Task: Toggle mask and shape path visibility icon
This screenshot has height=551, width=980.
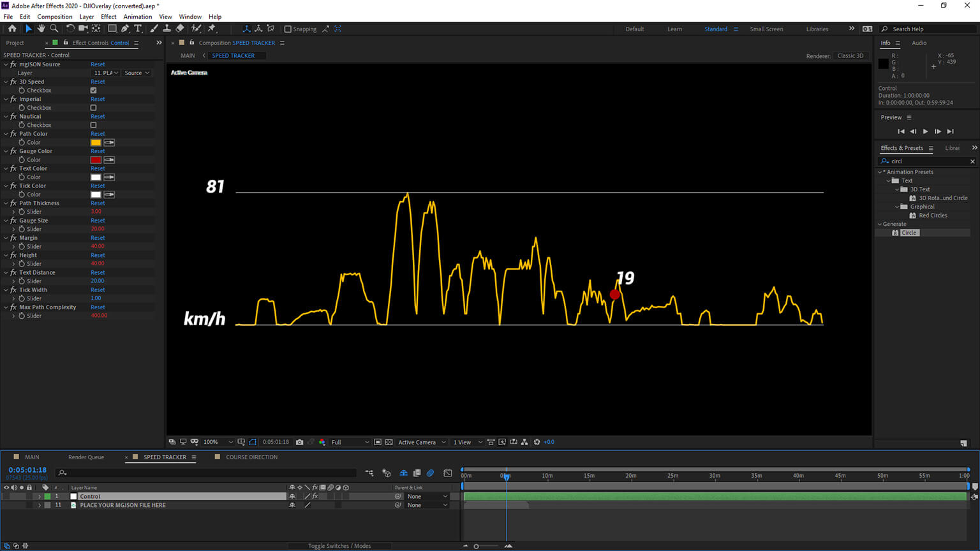Action: (x=253, y=442)
